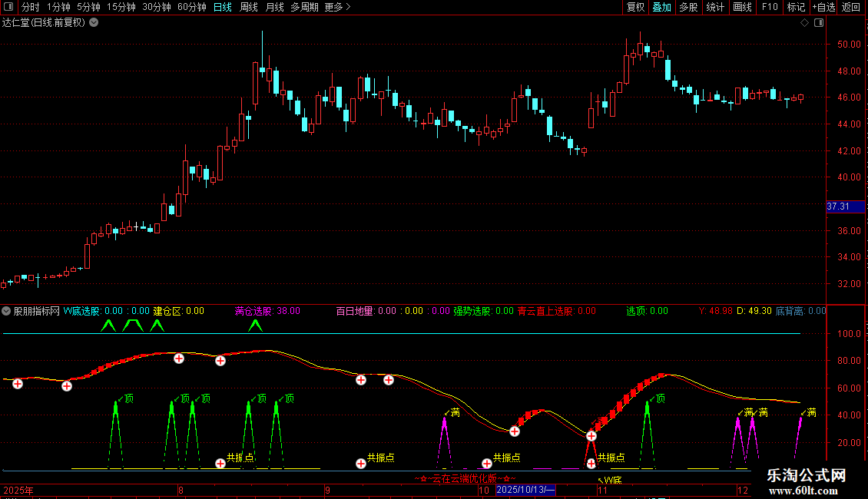
Task: Click the 逃顶: 0.00 indicator label
Action: coord(647,311)
